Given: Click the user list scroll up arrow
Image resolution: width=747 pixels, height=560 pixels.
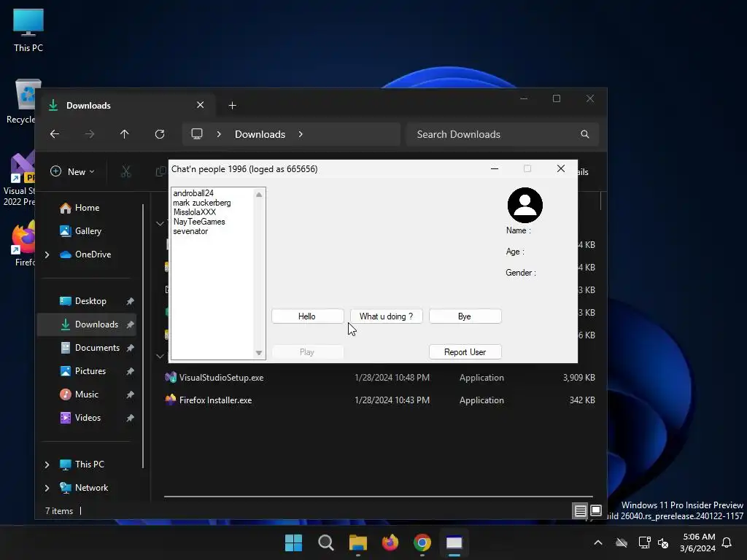Looking at the screenshot, I should (x=259, y=194).
